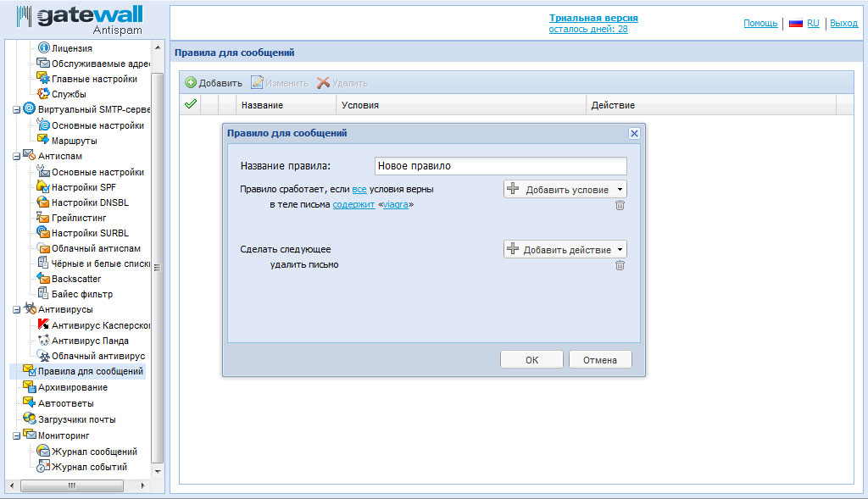The width and height of the screenshot is (868, 499).
Task: Click the Журнал сообщений icon
Action: 43,451
